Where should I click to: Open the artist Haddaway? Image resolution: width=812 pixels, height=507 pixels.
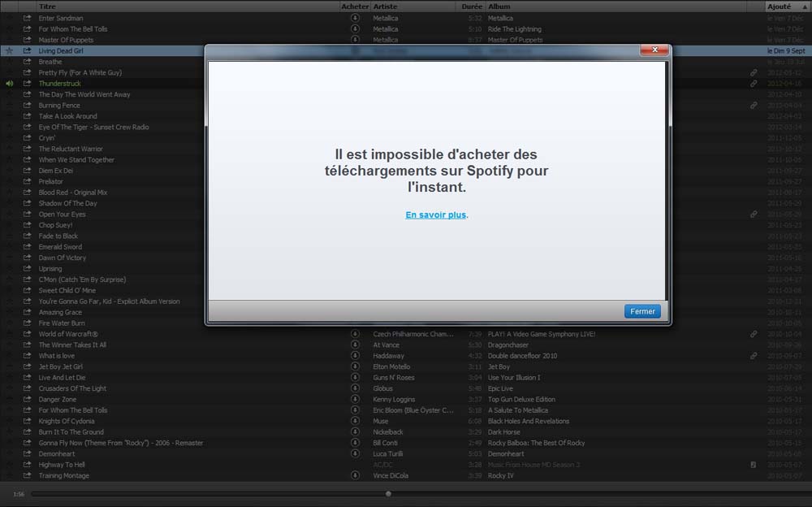coord(388,356)
